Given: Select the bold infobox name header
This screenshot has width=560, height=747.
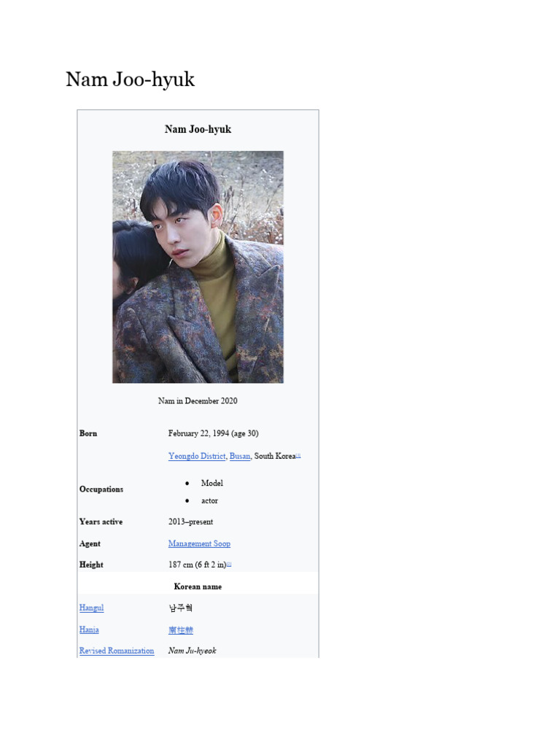Looking at the screenshot, I should [x=198, y=129].
